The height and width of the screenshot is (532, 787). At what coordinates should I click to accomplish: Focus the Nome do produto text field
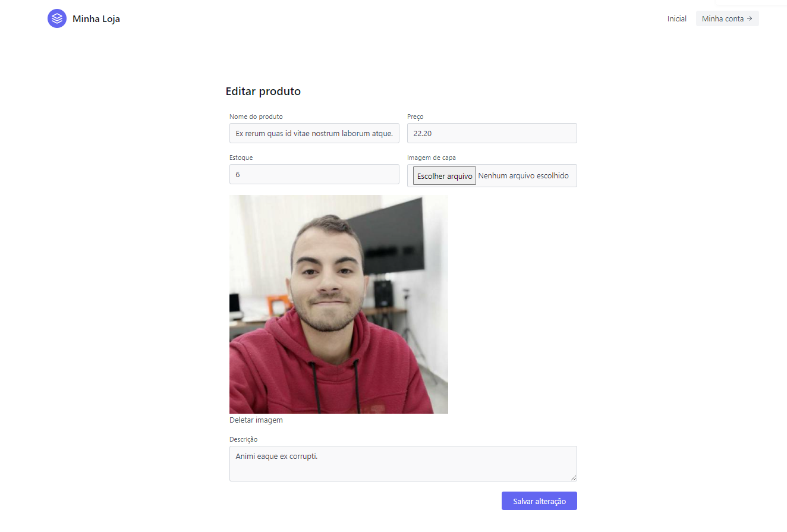point(314,133)
